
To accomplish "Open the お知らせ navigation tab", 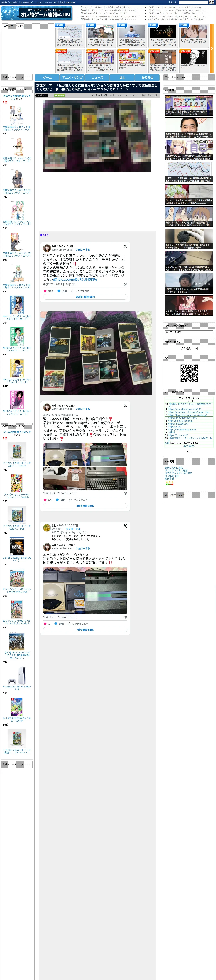I will 147,77.
